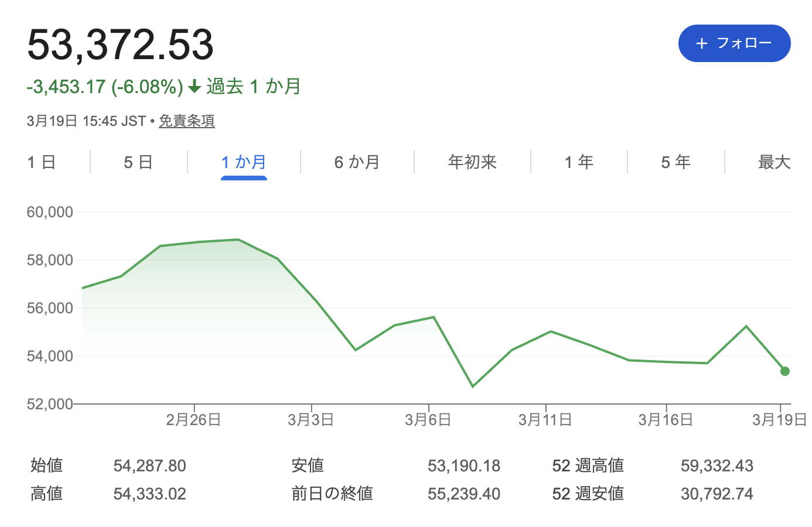812x527 pixels.
Task: Click the 52-week high value 59,332.43
Action: tap(717, 466)
